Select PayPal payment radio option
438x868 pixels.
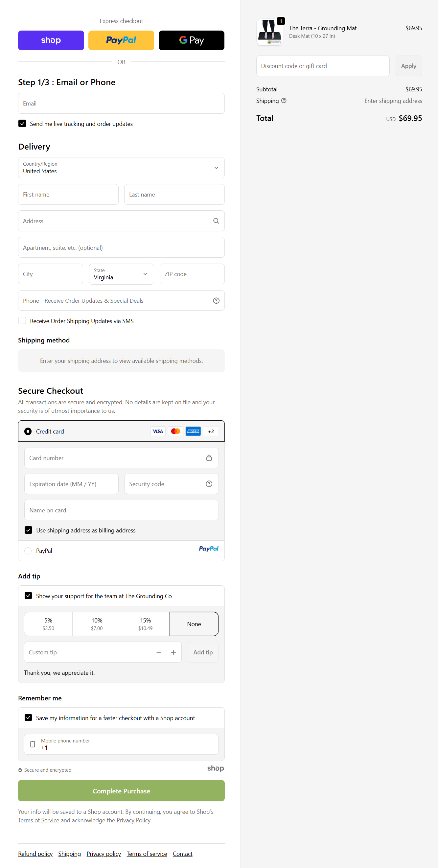pos(28,551)
